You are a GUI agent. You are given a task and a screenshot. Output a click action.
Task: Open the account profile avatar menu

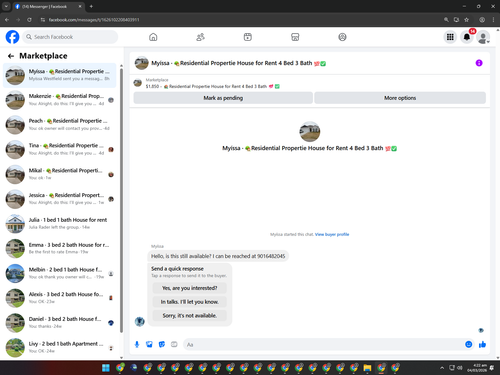coord(483,37)
